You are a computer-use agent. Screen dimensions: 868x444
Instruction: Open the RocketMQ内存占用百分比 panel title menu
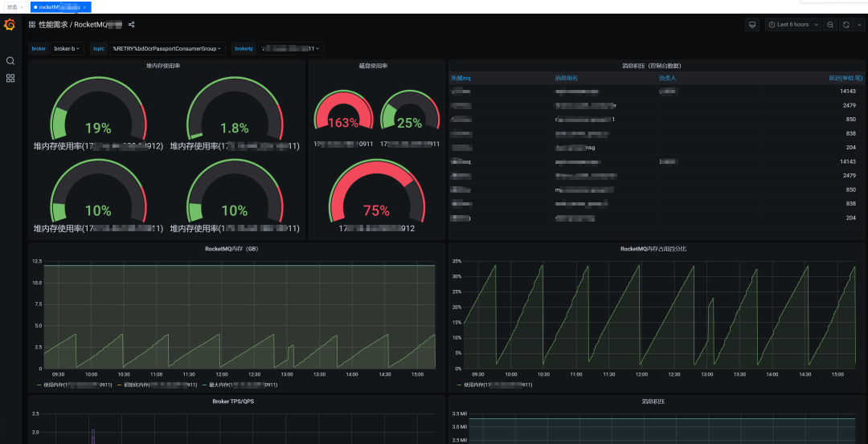coord(653,249)
